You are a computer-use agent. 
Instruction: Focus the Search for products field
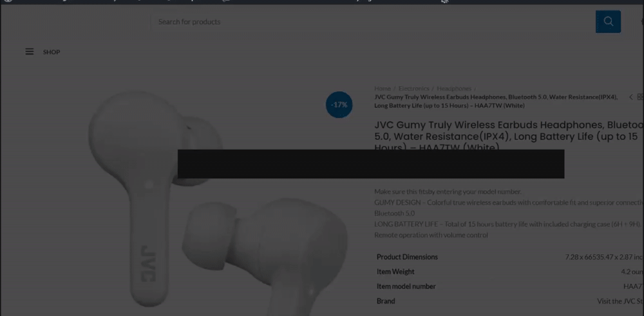click(372, 22)
